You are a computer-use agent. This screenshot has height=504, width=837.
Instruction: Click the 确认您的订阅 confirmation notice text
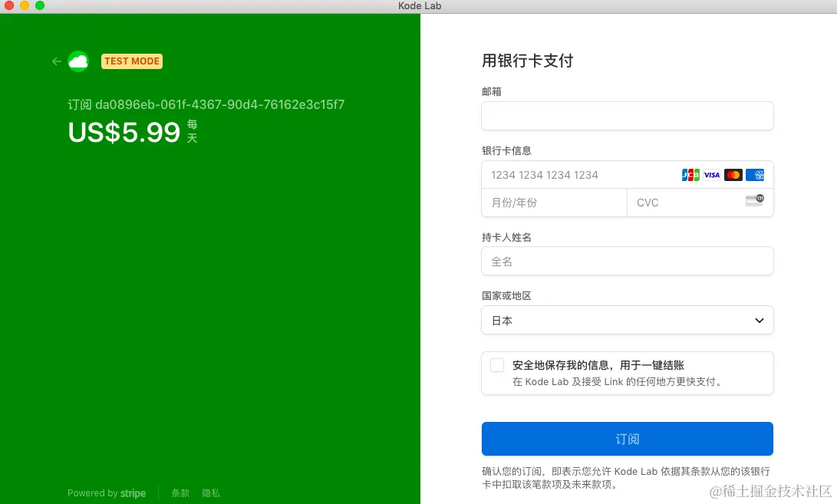pos(625,478)
